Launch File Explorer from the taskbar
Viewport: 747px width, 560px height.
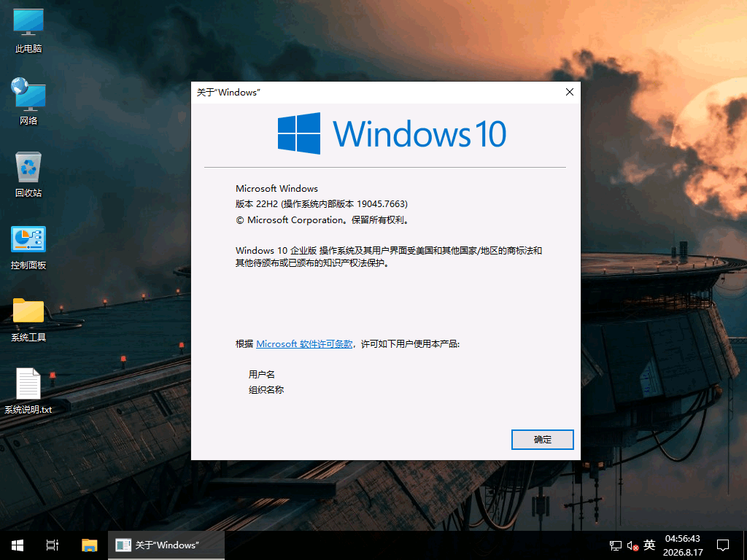89,545
